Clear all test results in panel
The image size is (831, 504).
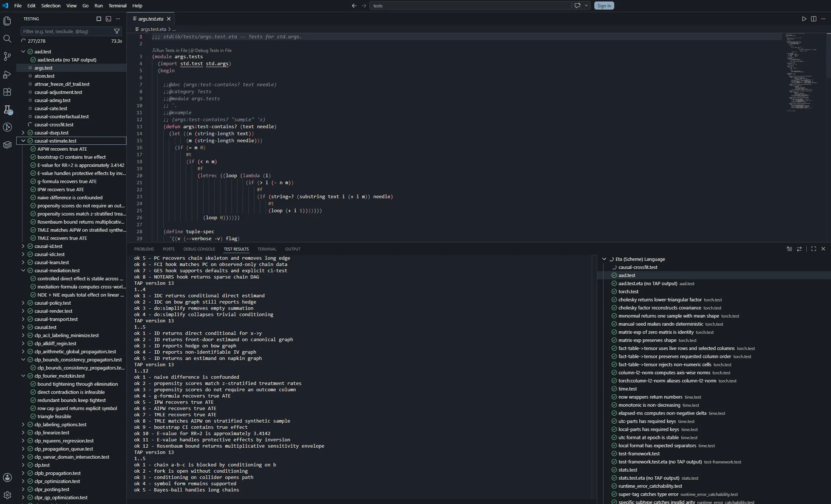pyautogui.click(x=789, y=249)
